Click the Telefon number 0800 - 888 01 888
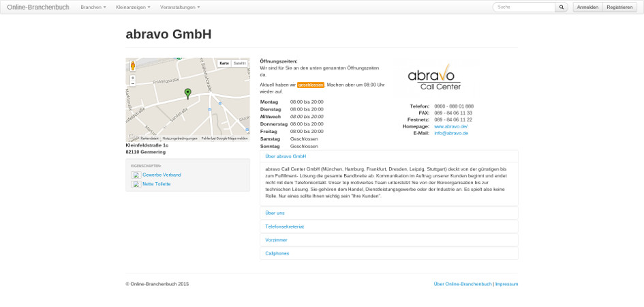 pyautogui.click(x=454, y=106)
